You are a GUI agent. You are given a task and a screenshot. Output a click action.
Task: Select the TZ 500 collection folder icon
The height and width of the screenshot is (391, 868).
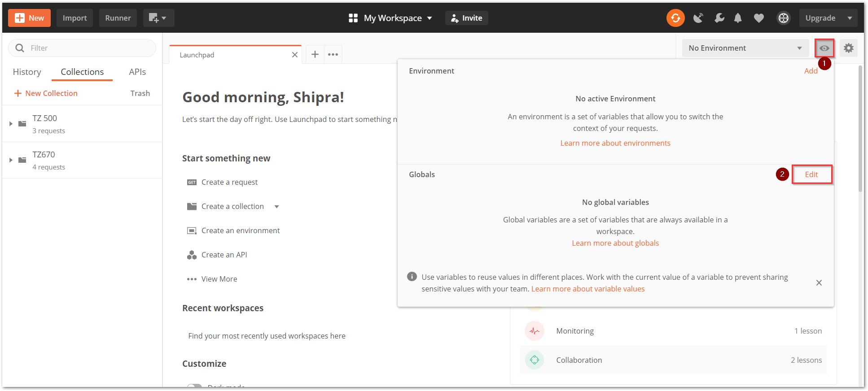tap(22, 124)
